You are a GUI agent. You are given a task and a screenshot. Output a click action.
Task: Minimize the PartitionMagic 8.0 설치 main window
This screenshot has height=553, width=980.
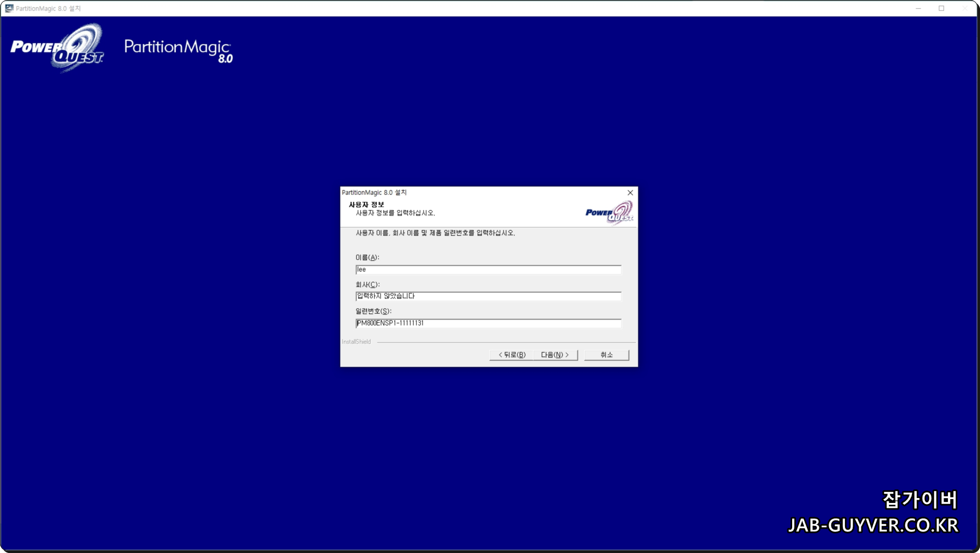pos(918,8)
